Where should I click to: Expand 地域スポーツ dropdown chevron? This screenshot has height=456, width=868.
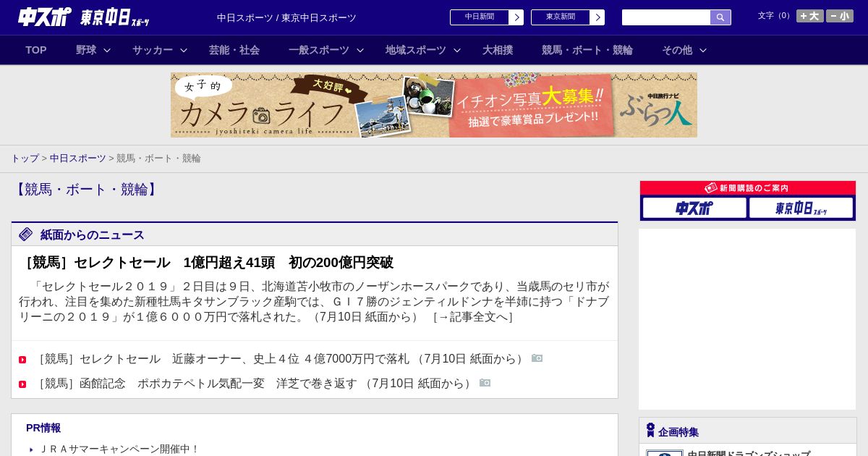pyautogui.click(x=457, y=50)
